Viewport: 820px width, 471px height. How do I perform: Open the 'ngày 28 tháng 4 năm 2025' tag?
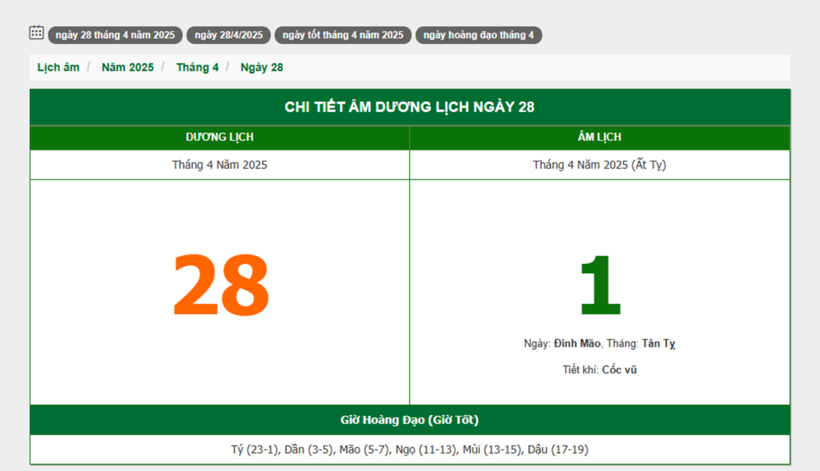click(x=115, y=35)
